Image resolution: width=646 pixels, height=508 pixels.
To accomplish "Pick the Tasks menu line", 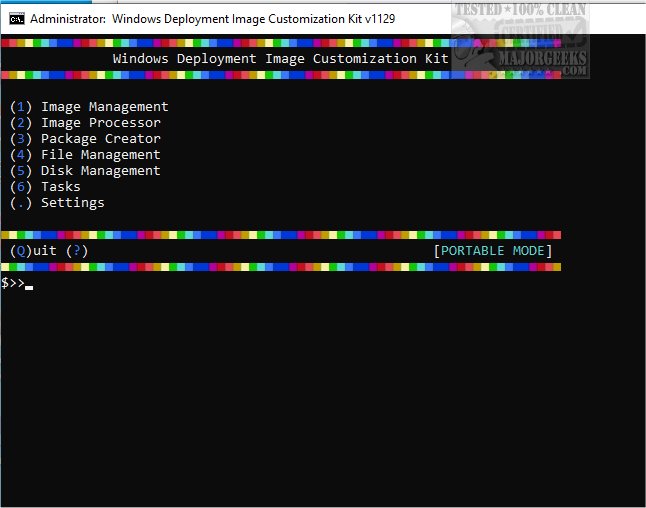I will click(45, 187).
